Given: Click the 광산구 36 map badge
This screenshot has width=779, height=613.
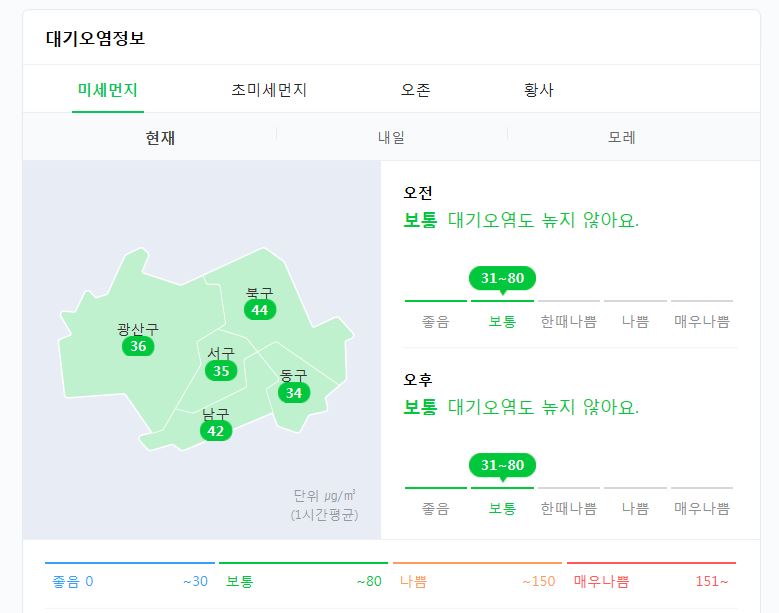Looking at the screenshot, I should (x=138, y=346).
